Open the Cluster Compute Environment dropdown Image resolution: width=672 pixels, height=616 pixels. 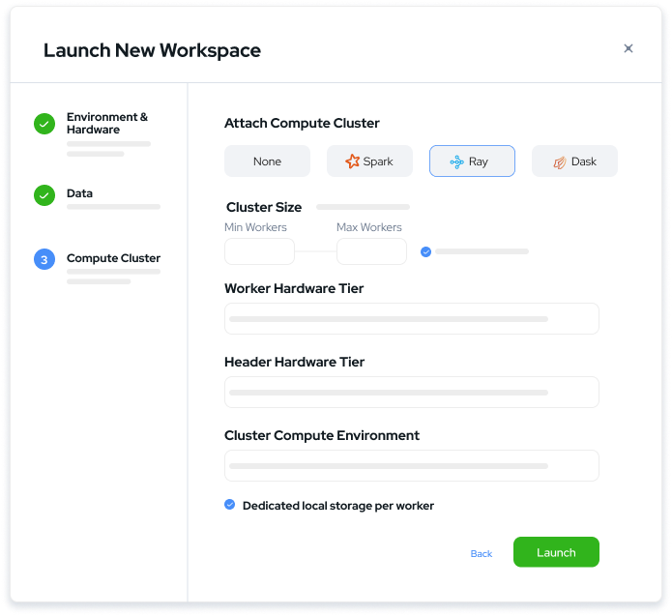tap(412, 465)
